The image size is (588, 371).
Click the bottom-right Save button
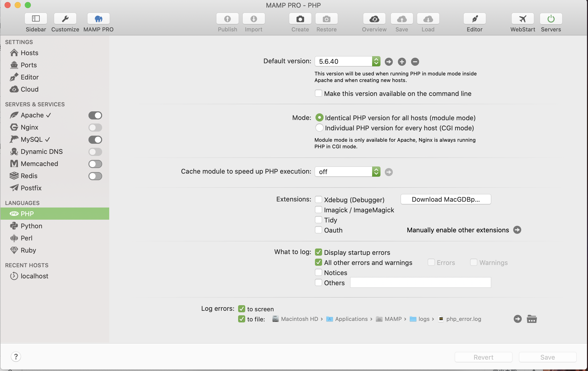pos(548,357)
